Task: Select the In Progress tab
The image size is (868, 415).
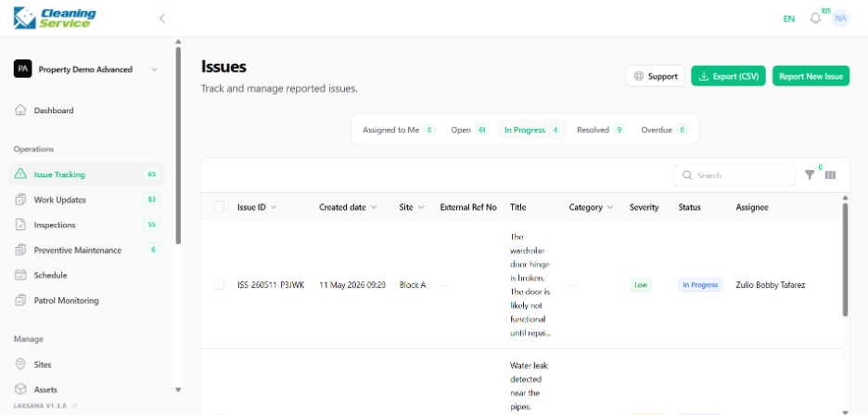Action: click(532, 130)
